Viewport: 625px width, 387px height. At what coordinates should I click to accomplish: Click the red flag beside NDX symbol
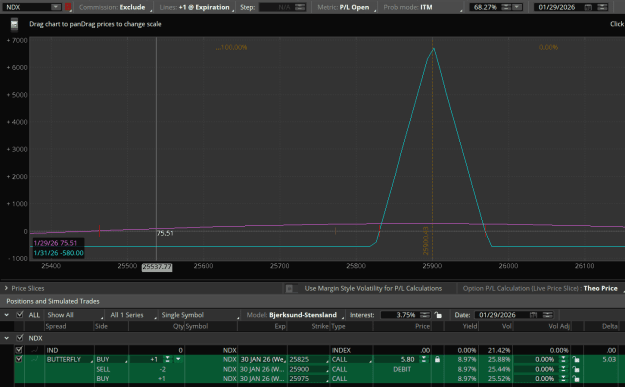(68, 7)
